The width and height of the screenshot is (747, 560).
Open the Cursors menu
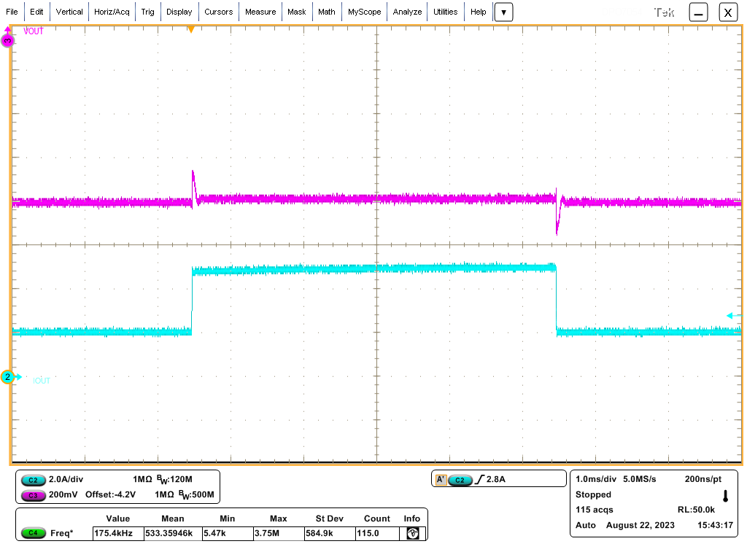pyautogui.click(x=220, y=12)
